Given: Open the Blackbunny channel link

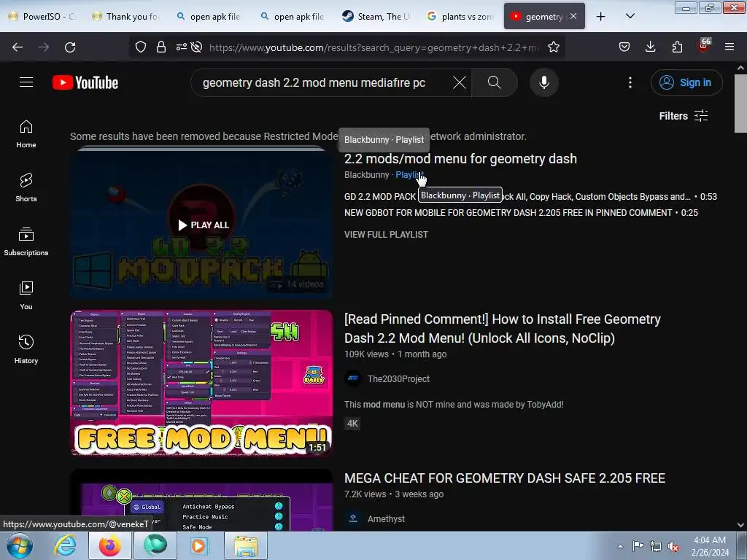Looking at the screenshot, I should [x=366, y=175].
